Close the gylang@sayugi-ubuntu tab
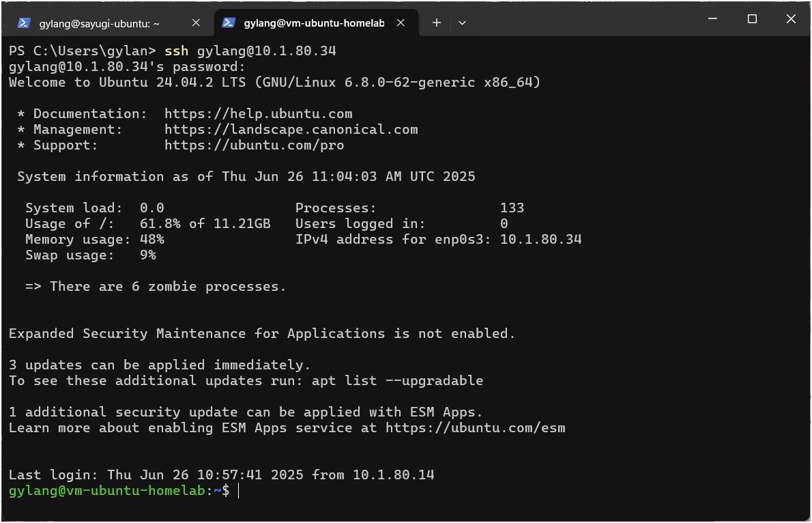812x523 pixels. [x=196, y=23]
